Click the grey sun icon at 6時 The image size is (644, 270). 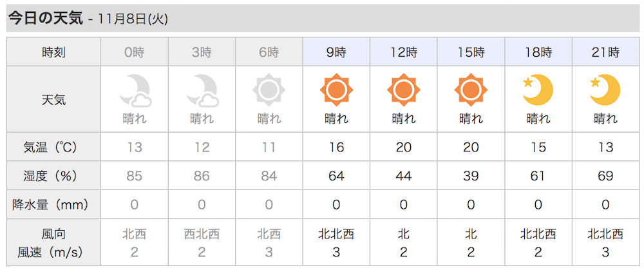(x=269, y=90)
